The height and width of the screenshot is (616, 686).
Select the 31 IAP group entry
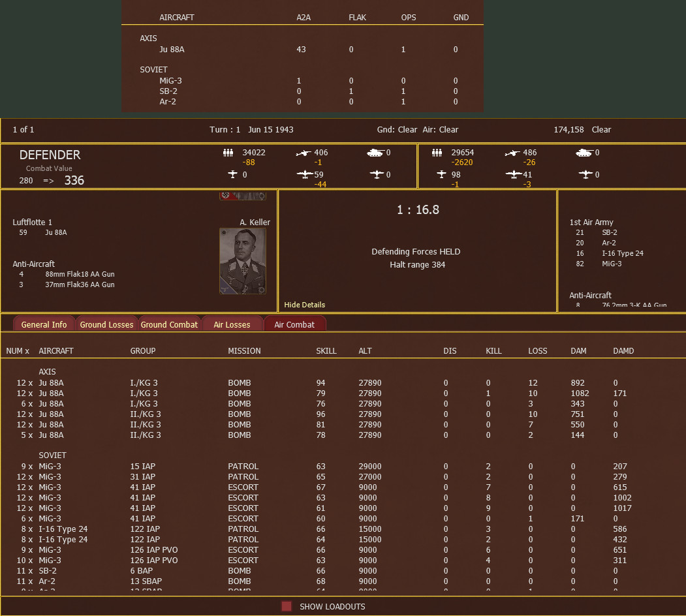tap(143, 477)
